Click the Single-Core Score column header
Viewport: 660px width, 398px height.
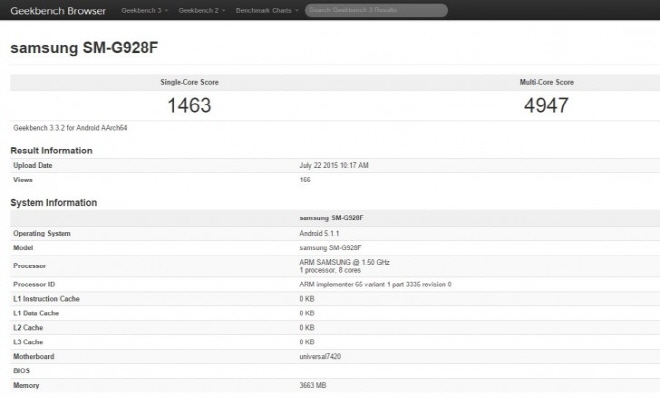point(189,82)
